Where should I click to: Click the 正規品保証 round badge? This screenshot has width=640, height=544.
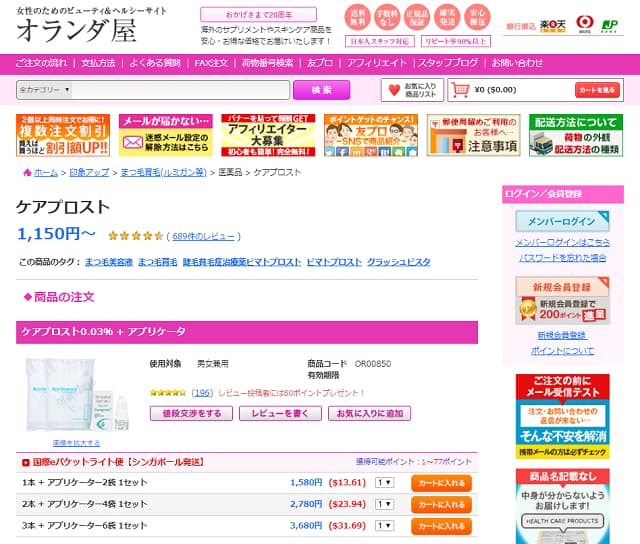point(417,18)
